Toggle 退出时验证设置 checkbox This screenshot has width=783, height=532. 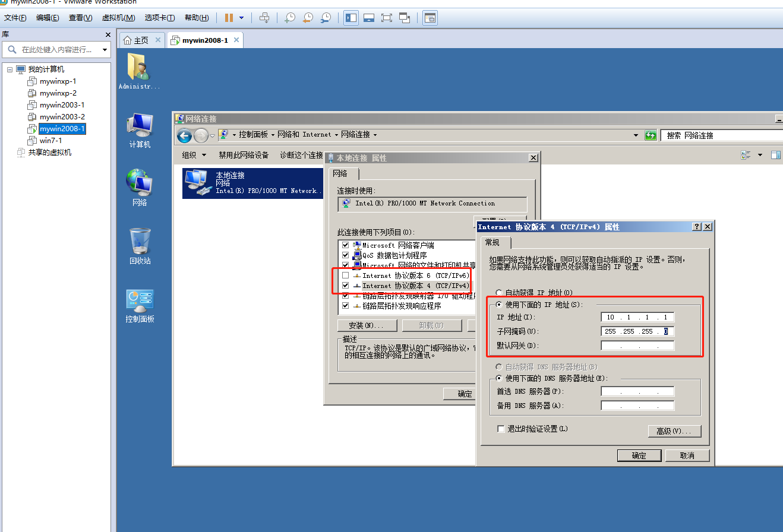(501, 429)
